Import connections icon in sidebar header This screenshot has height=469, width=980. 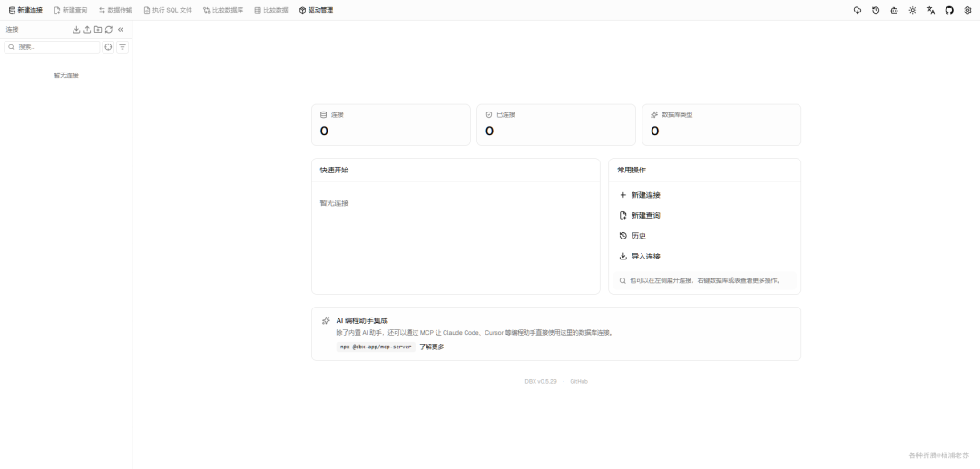pyautogui.click(x=77, y=29)
